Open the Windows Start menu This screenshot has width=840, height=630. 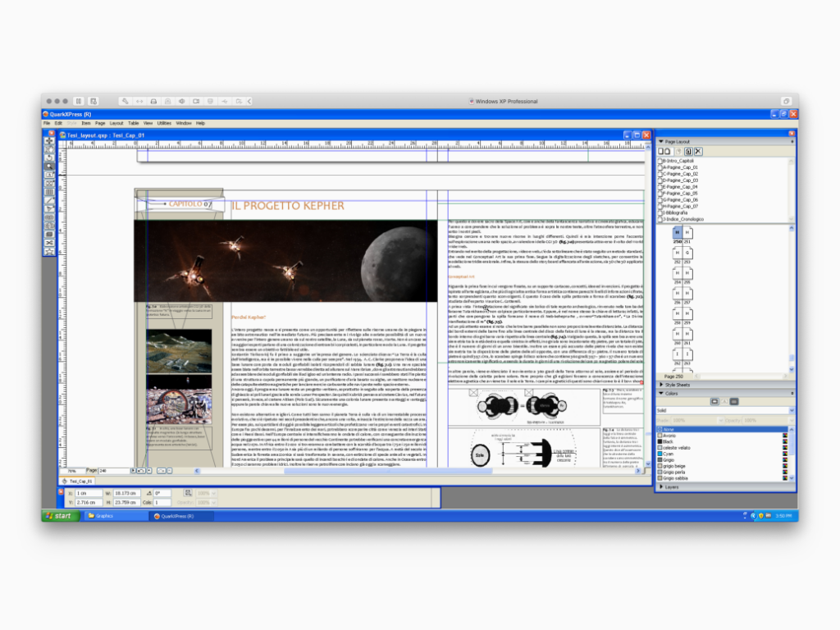[x=61, y=517]
